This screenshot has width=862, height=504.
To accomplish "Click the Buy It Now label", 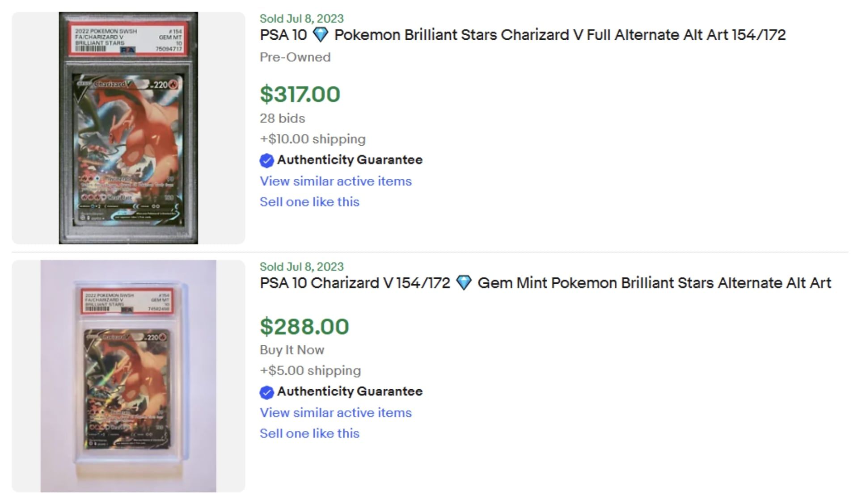I will (292, 350).
